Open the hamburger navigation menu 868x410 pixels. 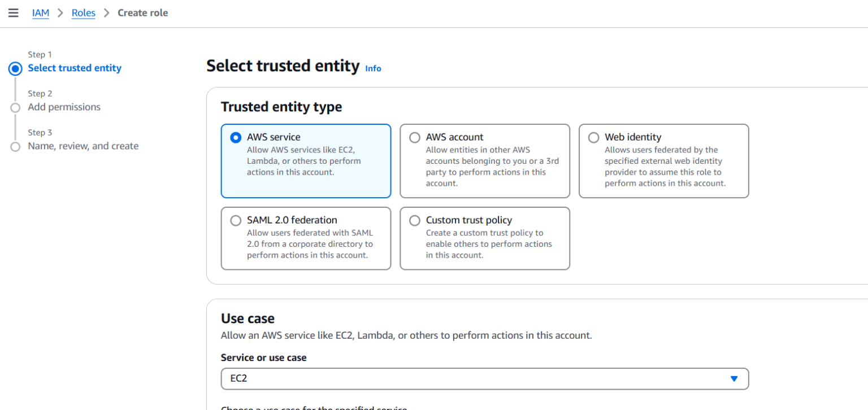pyautogui.click(x=14, y=13)
